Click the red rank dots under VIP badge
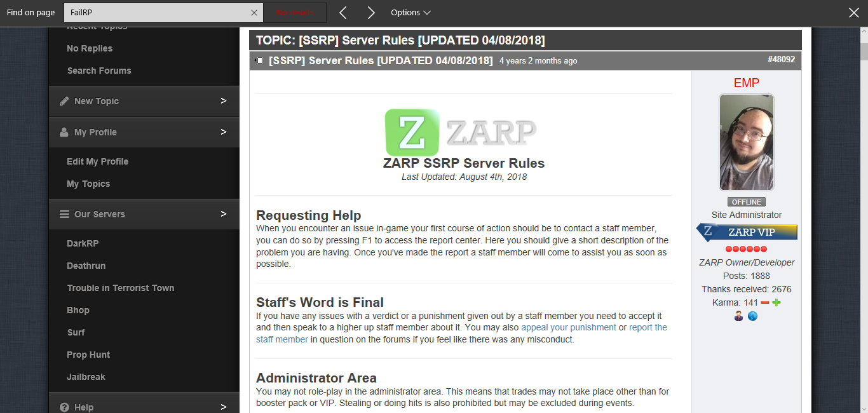The width and height of the screenshot is (868, 413). 747,249
